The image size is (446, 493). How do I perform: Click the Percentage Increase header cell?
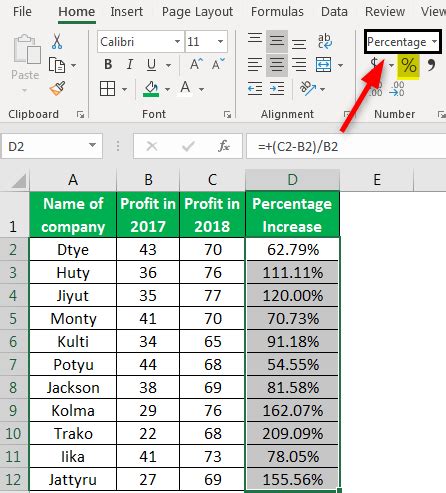click(292, 215)
